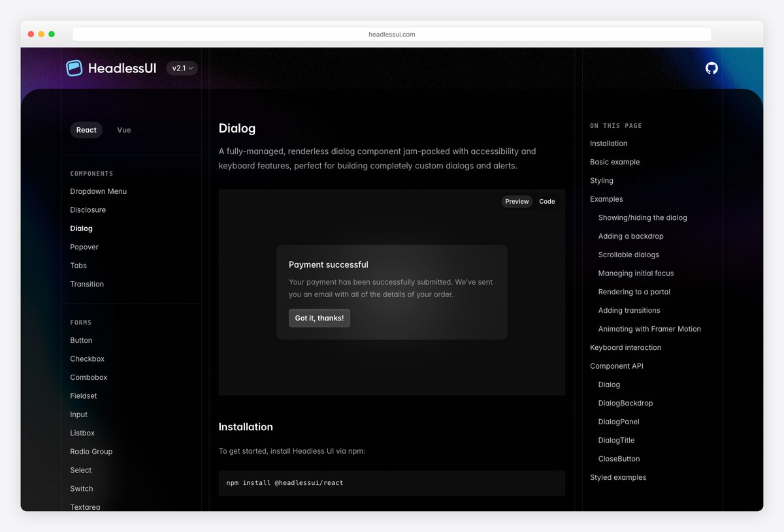Open Checkbox in the Forms list
This screenshot has height=532, width=784.
(88, 359)
